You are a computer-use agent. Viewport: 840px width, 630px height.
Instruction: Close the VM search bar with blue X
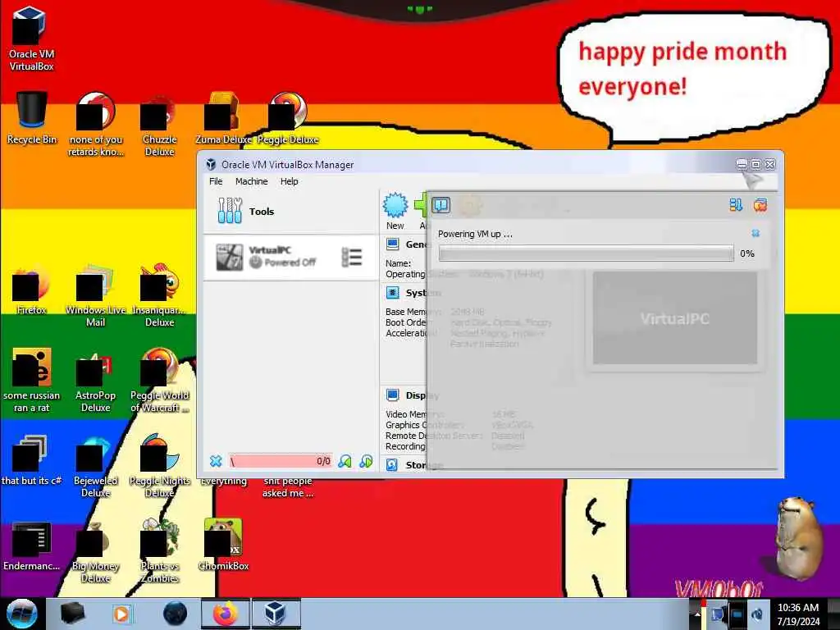[216, 461]
